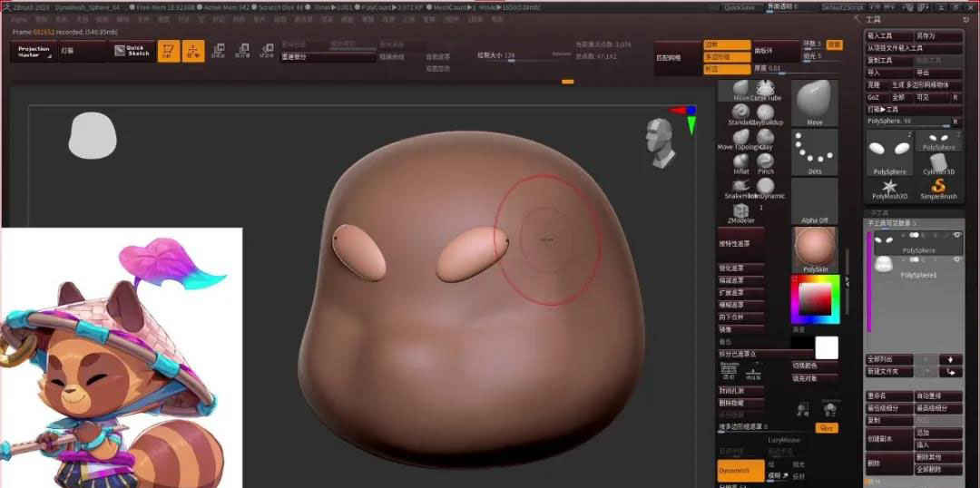Select the Rotate transform icon
The height and width of the screenshot is (488, 980).
(x=267, y=51)
